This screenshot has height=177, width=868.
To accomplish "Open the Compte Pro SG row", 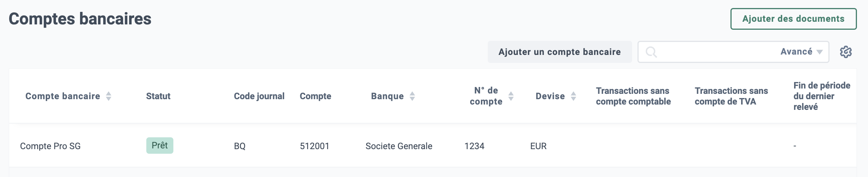I will click(x=433, y=146).
